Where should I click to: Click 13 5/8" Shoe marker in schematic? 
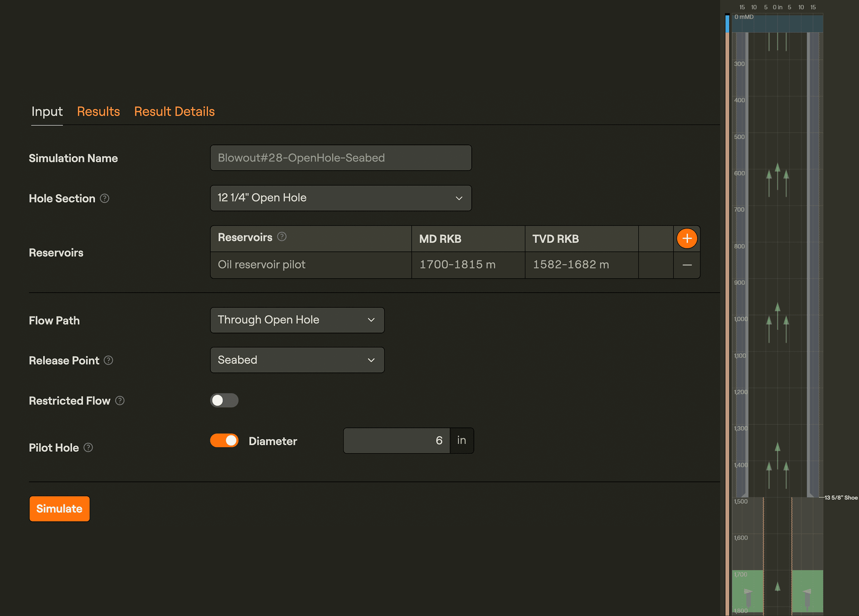coord(840,498)
